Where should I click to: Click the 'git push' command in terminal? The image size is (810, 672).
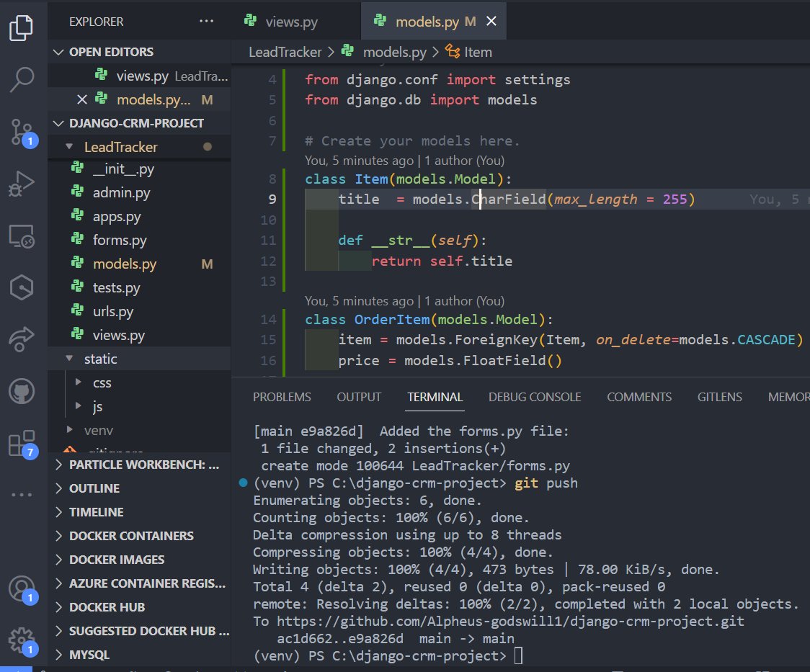click(546, 483)
